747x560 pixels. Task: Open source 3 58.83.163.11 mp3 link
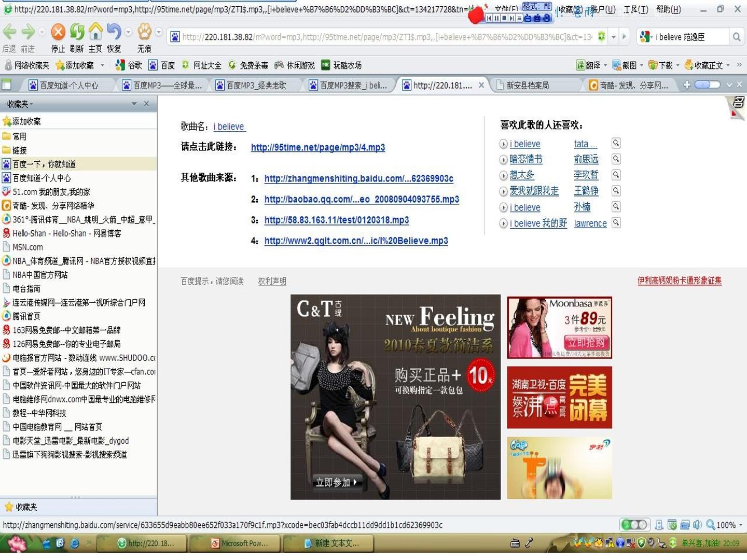click(337, 220)
